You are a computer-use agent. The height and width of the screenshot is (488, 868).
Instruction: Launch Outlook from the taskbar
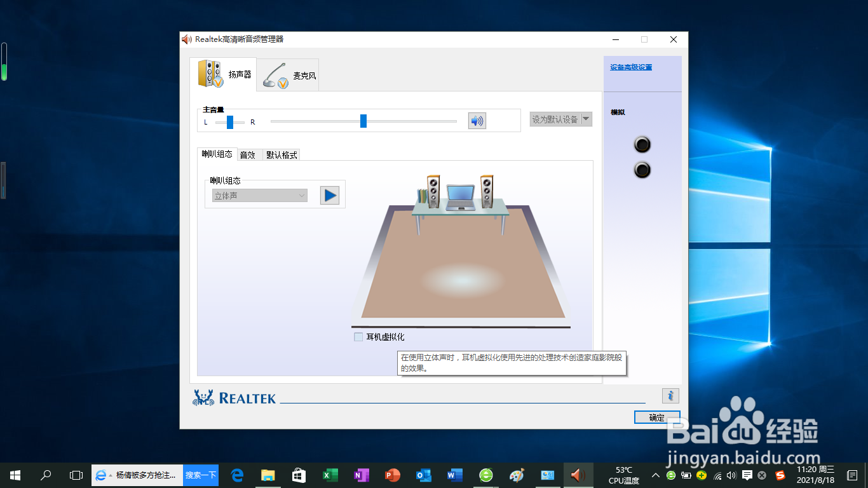pyautogui.click(x=424, y=475)
